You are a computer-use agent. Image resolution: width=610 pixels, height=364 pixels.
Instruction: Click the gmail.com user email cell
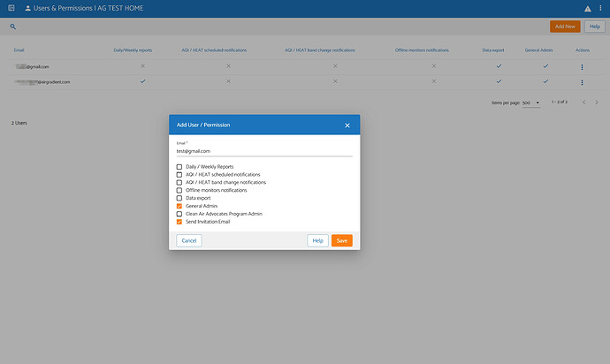pos(33,66)
